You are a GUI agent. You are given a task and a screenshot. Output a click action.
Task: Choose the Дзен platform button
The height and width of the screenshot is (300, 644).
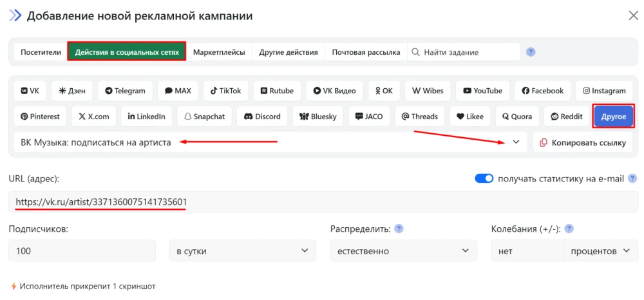(x=72, y=91)
